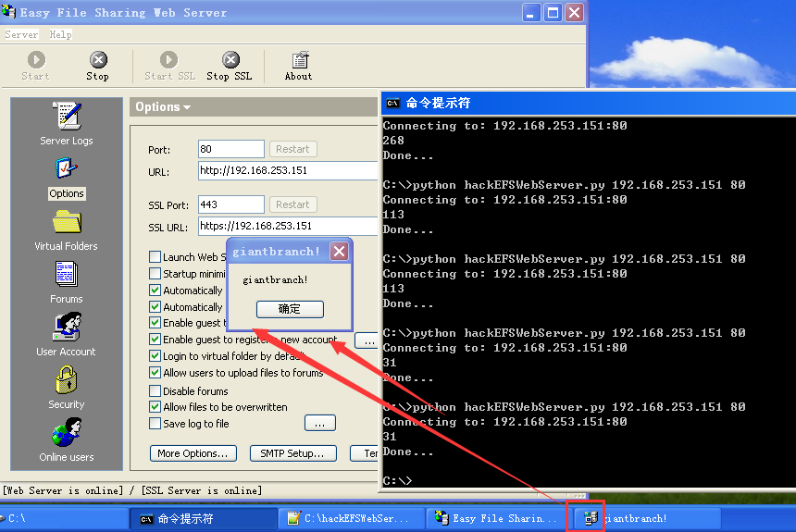Click the SSL Port input field
Screen dimensions: 796x532
tap(231, 204)
